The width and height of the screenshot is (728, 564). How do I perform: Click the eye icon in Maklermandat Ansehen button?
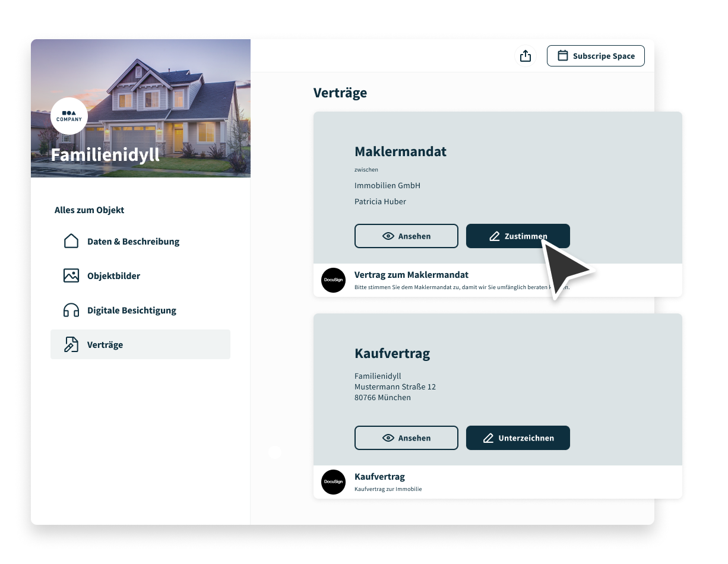(388, 236)
